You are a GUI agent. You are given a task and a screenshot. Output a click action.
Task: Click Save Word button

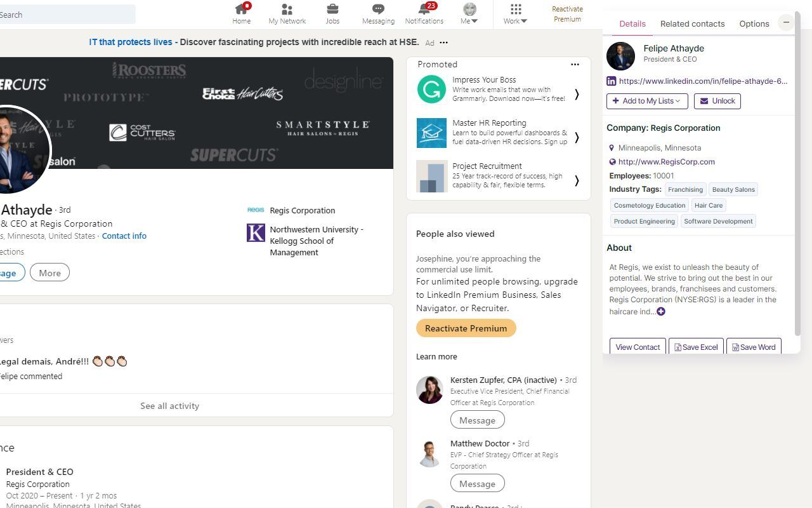(754, 347)
